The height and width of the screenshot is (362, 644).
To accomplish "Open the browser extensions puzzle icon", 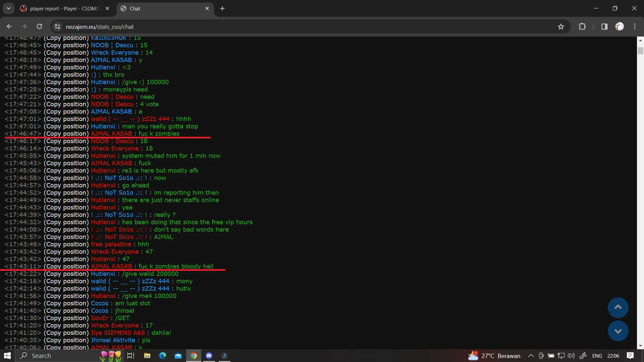I will click(x=582, y=26).
